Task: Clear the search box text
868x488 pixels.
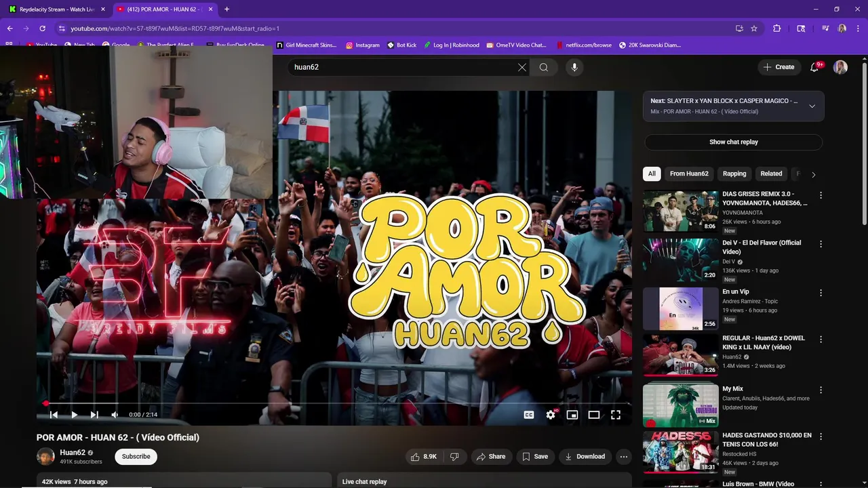Action: point(522,67)
